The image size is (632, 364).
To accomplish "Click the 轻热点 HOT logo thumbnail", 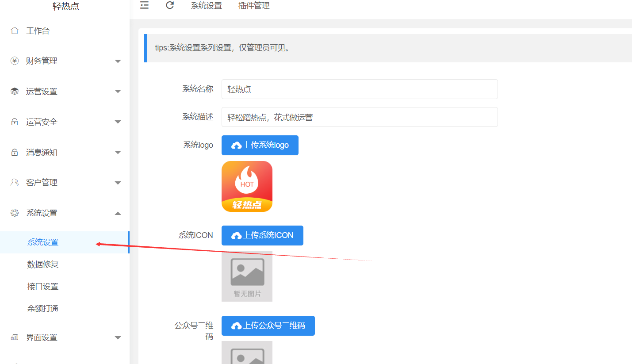I will (247, 186).
